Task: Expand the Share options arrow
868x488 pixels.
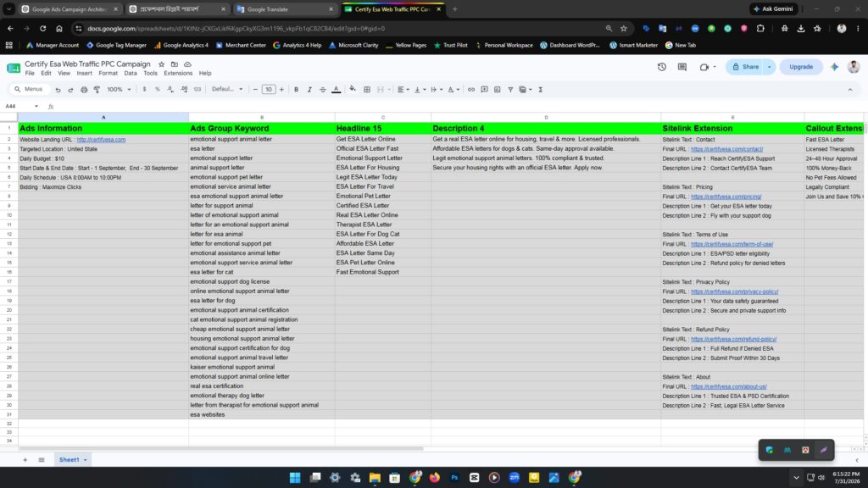Action: coord(770,67)
